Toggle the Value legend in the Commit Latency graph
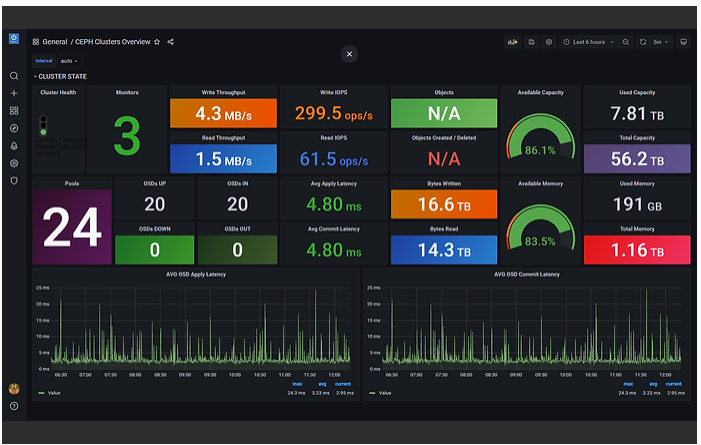Viewport: 701px width, 445px height. (380, 393)
